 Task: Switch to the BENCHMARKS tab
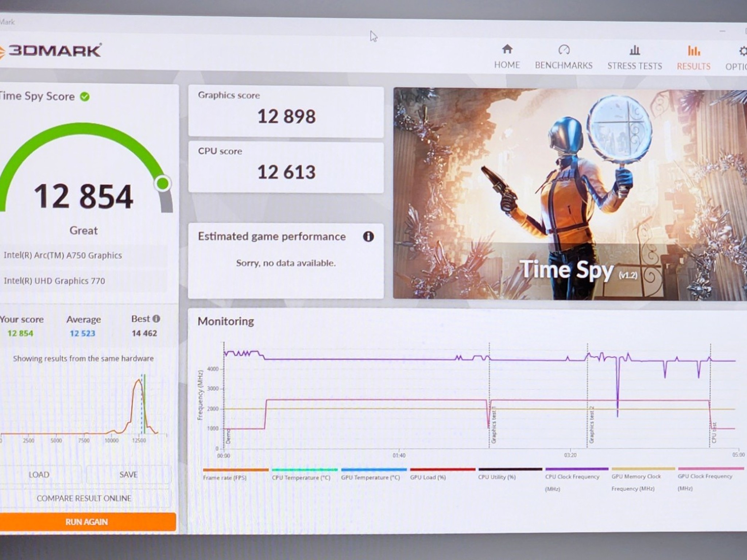pos(564,66)
